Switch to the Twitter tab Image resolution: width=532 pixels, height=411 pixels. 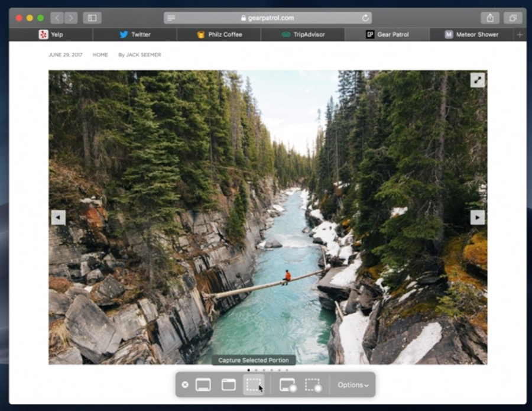click(x=135, y=34)
